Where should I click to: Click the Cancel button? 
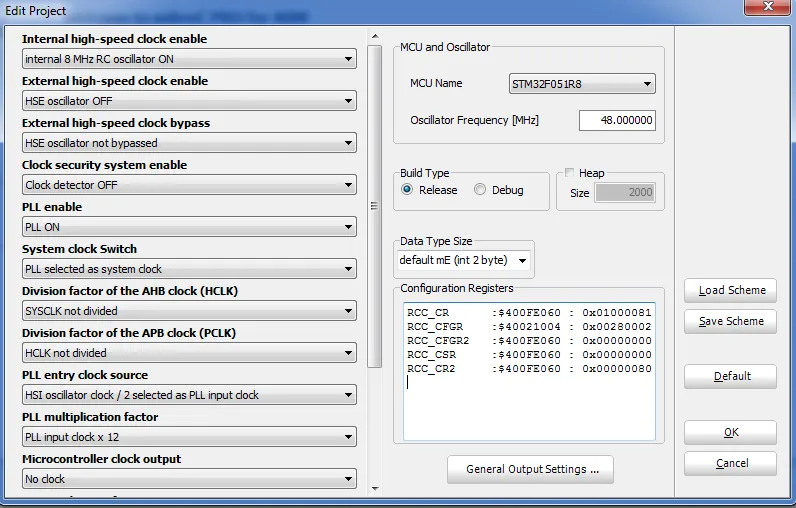730,463
